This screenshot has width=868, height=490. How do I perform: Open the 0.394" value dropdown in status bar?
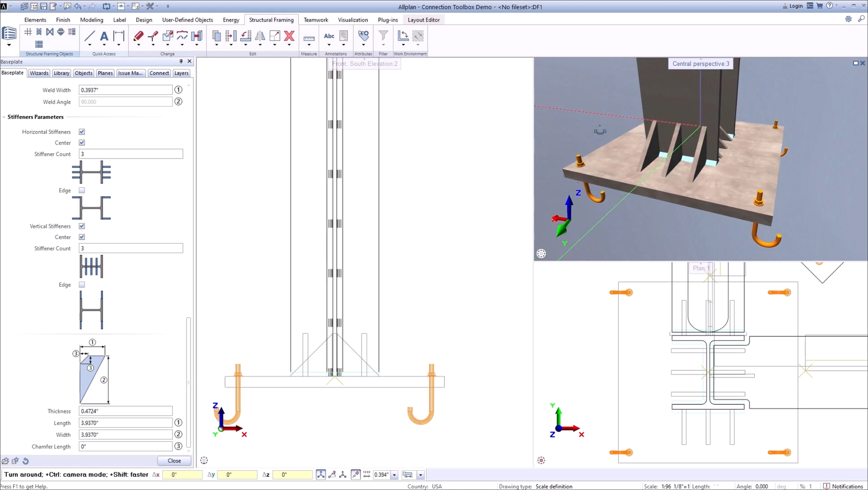pos(394,475)
